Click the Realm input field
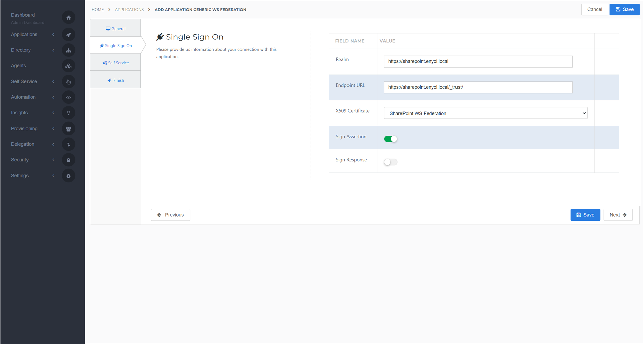The width and height of the screenshot is (644, 344). pos(478,61)
